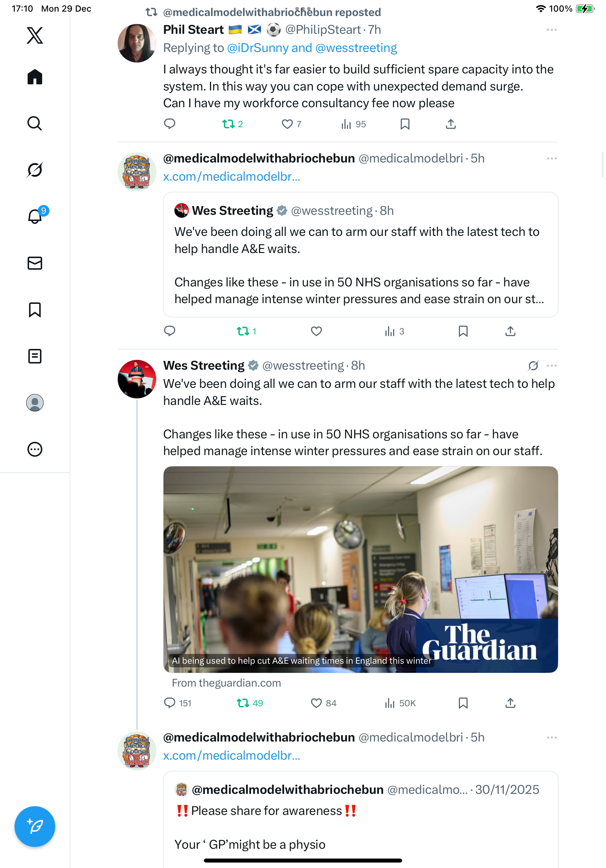The width and height of the screenshot is (606, 868).
Task: Go to the Home tab in the sidebar
Action: tap(35, 77)
